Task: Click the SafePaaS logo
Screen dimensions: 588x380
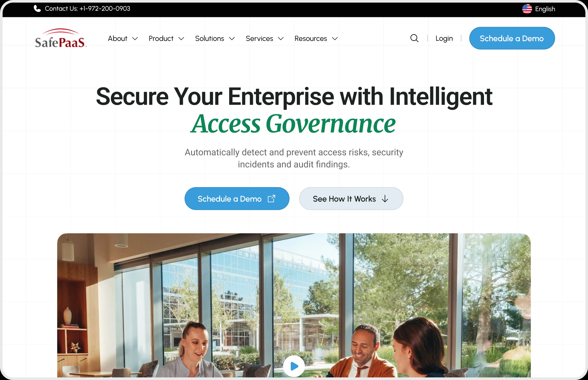Action: tap(61, 38)
